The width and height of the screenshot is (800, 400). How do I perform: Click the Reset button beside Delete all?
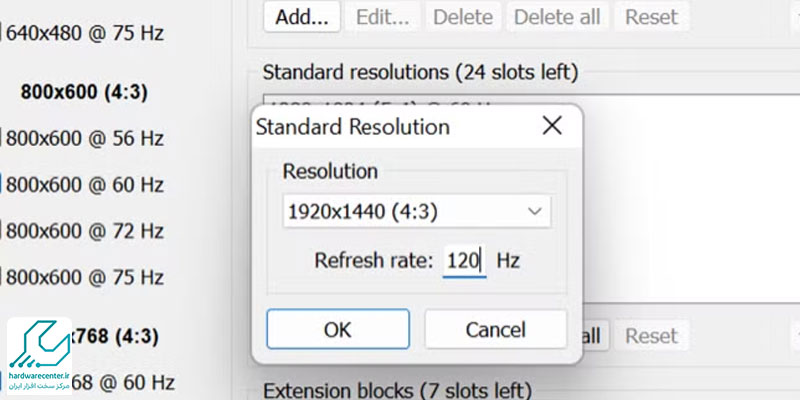tap(652, 17)
